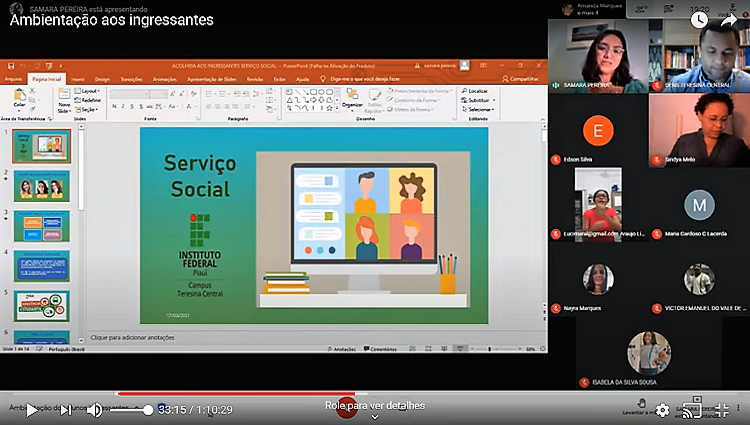Open the Design ribbon tab
Image resolution: width=750 pixels, height=425 pixels.
tap(102, 79)
